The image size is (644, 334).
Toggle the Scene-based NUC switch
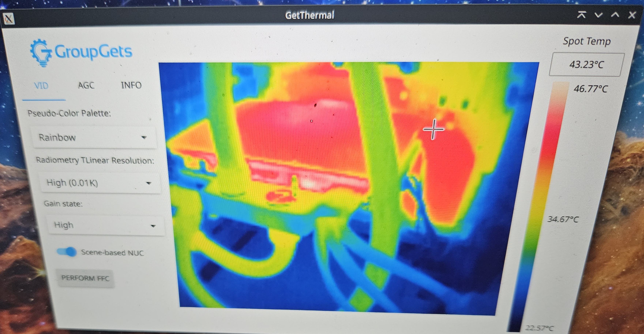tap(67, 251)
